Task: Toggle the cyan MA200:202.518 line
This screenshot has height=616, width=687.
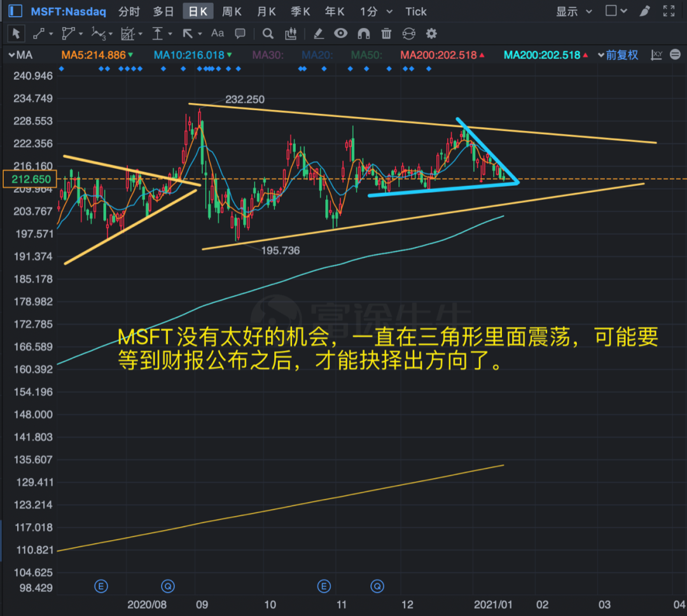Action: 546,55
